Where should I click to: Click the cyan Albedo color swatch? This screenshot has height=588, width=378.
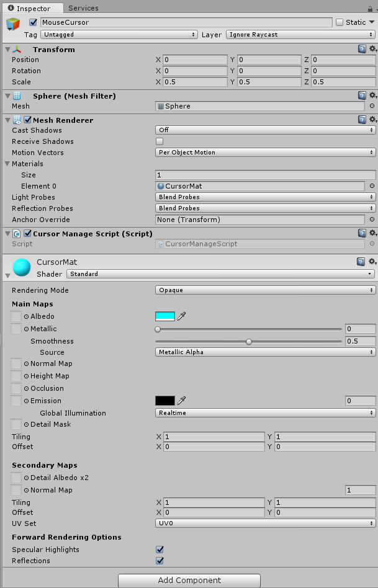tap(165, 316)
